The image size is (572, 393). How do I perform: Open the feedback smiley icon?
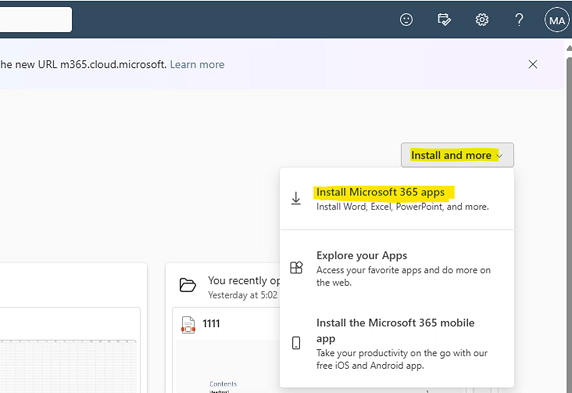click(406, 19)
